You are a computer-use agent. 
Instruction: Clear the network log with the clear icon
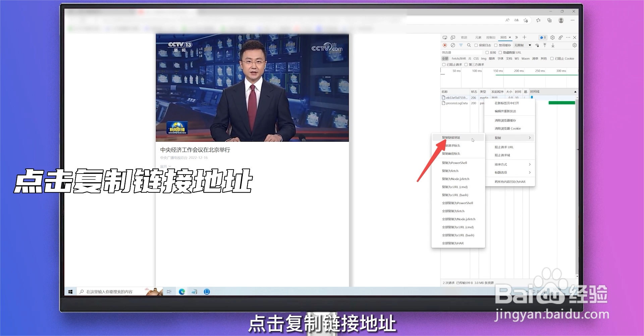(x=453, y=45)
